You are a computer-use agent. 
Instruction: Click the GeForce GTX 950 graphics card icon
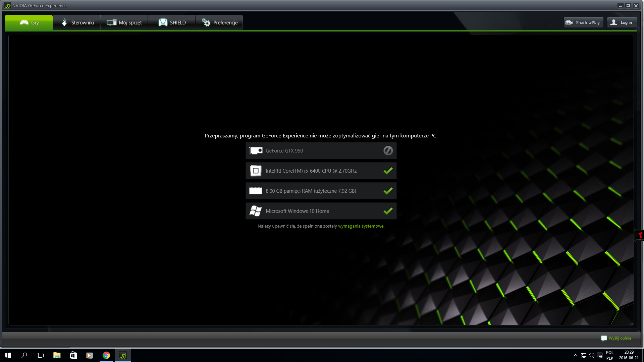(x=256, y=151)
